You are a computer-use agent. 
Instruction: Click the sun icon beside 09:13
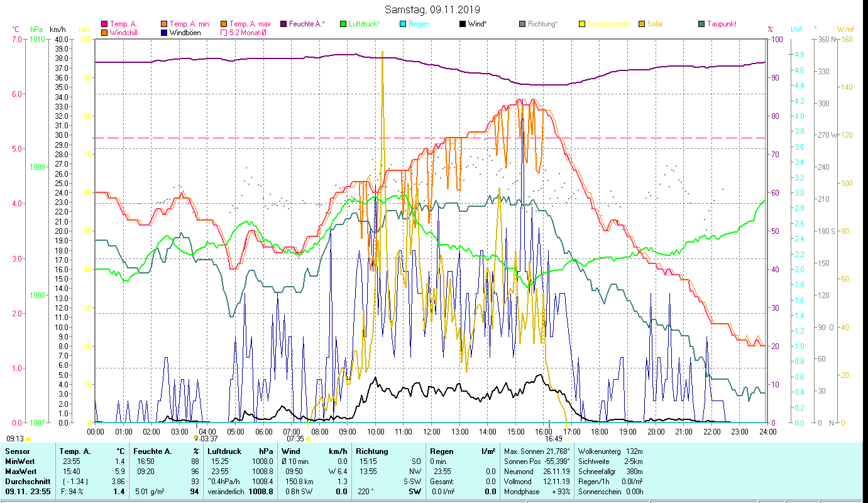tap(28, 439)
